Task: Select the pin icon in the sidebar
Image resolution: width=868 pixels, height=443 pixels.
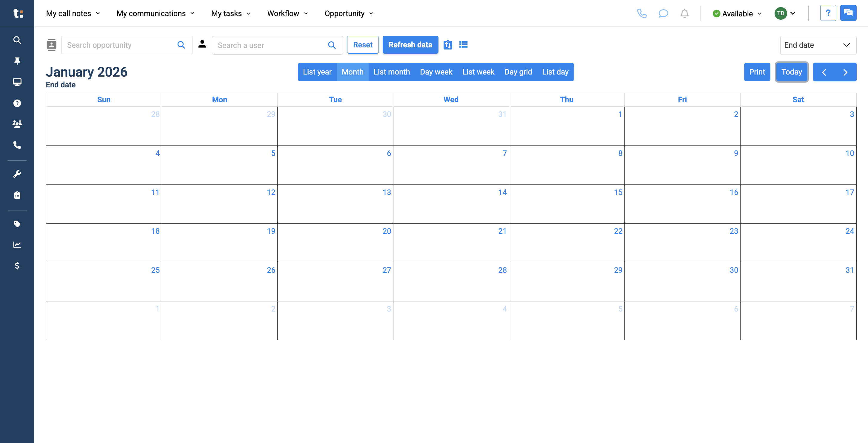Action: click(17, 61)
